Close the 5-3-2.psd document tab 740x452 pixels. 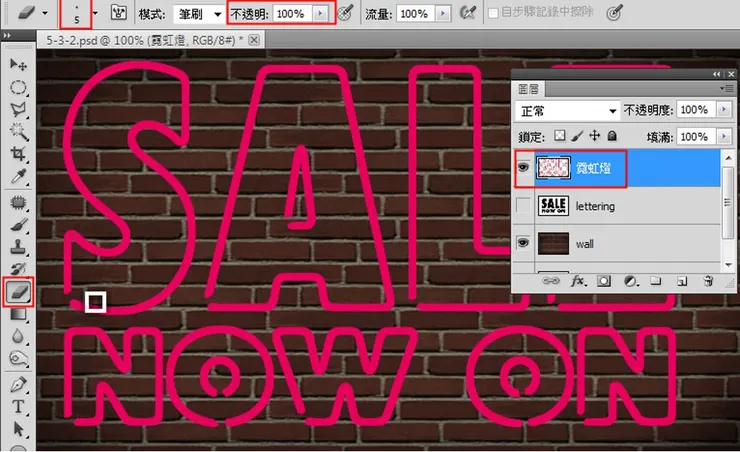(254, 40)
